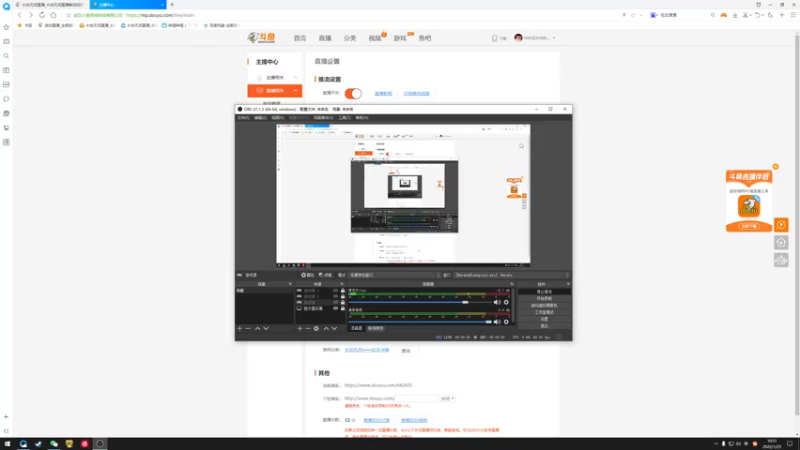The height and width of the screenshot is (450, 800).
Task: Open the File menu in OBS
Action: click(x=243, y=118)
